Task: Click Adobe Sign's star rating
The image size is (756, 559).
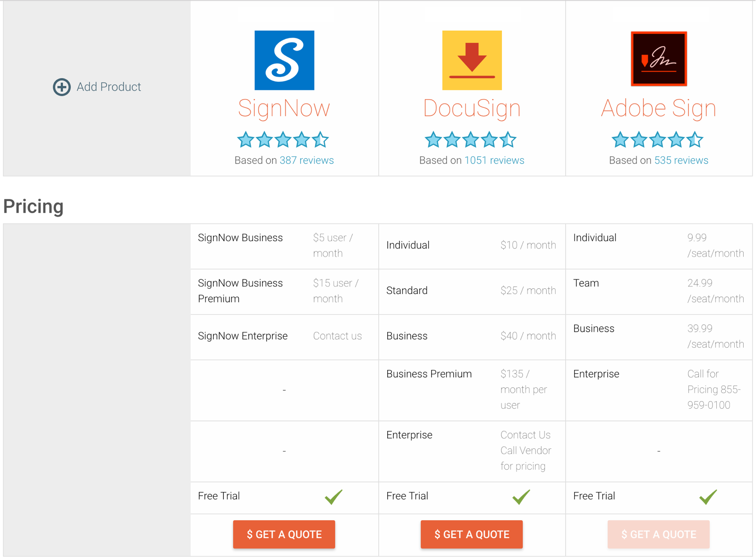Action: [x=657, y=140]
